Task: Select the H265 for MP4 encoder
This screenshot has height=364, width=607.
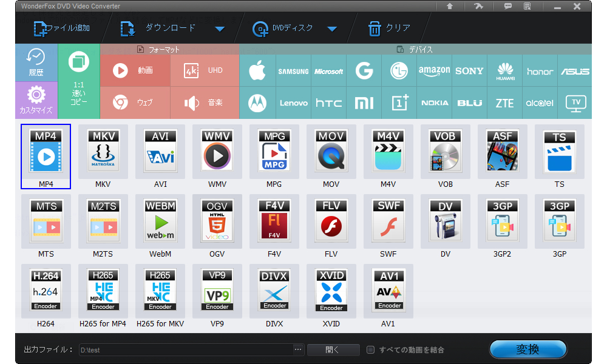Action: pos(103,291)
